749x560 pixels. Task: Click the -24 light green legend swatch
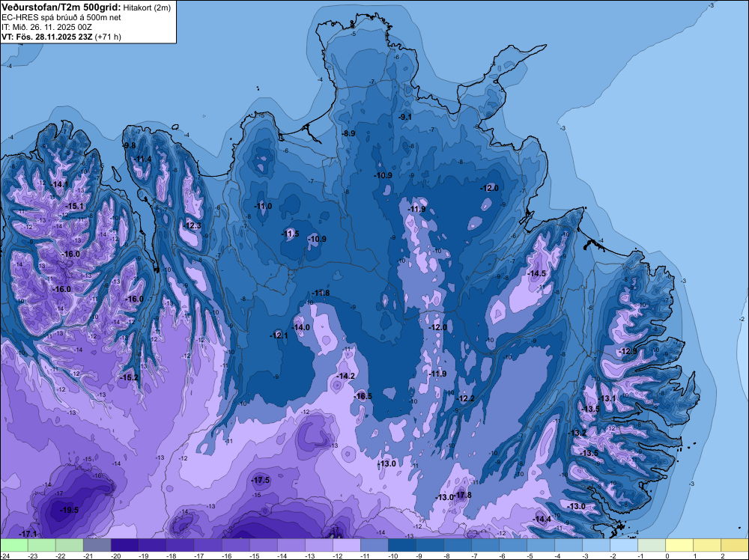pyautogui.click(x=13, y=545)
